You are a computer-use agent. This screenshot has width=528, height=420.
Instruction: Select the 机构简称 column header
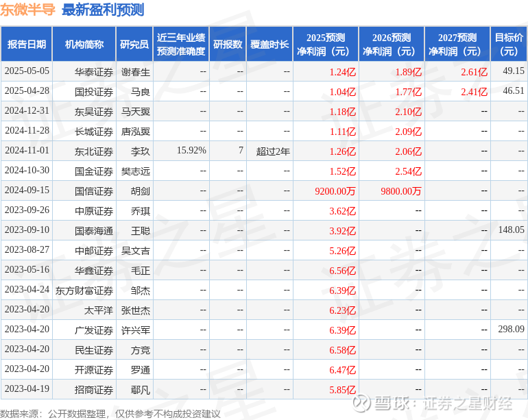pos(84,44)
